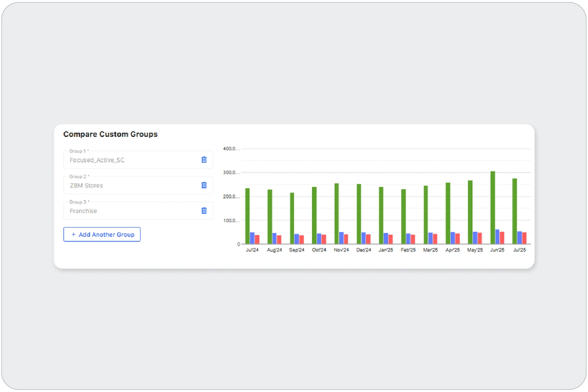Select the green bar for Jul'24
This screenshot has width=588, height=392.
coord(248,216)
